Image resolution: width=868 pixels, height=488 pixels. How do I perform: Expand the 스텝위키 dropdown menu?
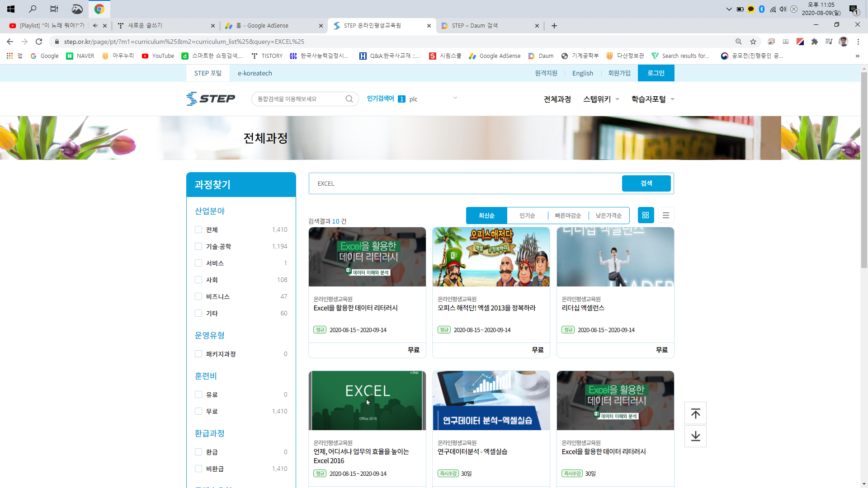tap(601, 99)
